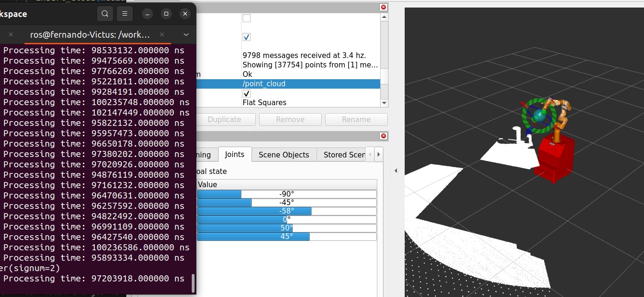Open the Flat Squares style dropdown

[x=311, y=103]
